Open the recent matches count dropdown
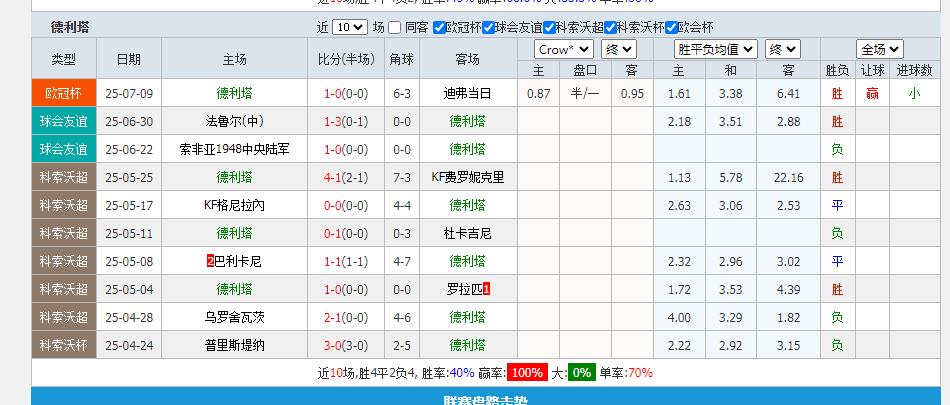Image resolution: width=950 pixels, height=405 pixels. pos(349,28)
